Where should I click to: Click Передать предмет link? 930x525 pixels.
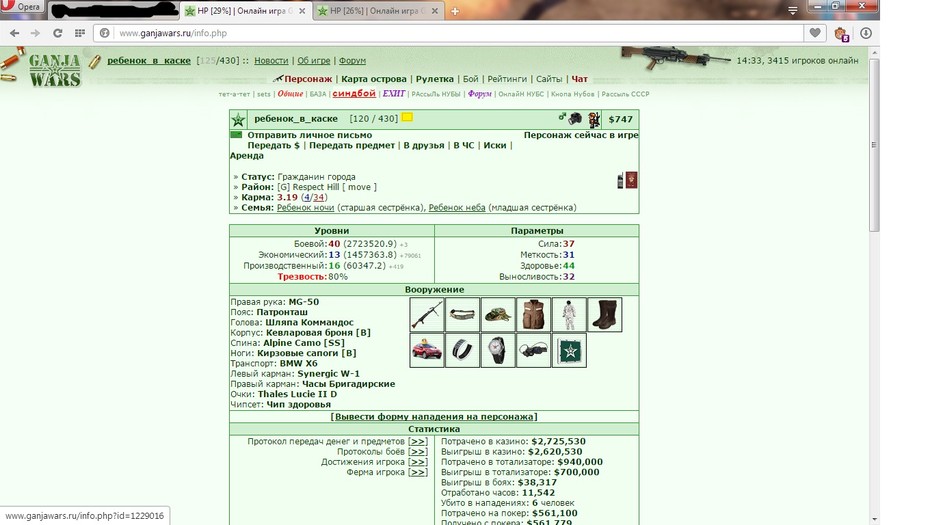[352, 145]
